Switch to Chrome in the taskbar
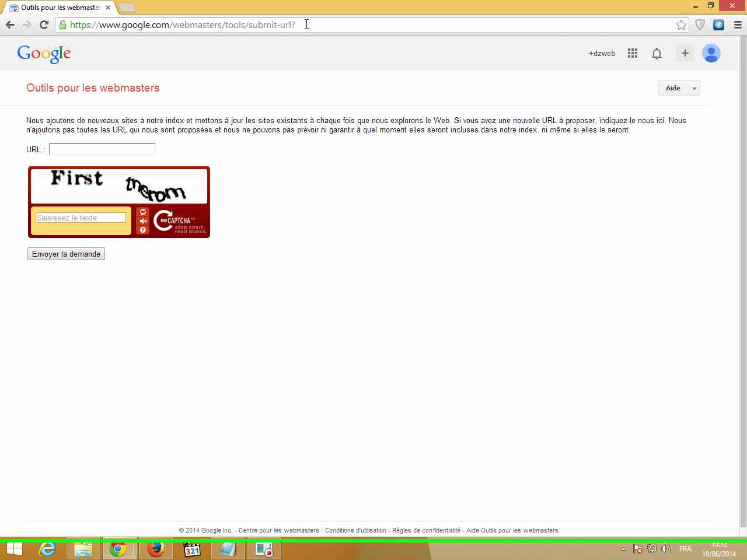 tap(118, 549)
